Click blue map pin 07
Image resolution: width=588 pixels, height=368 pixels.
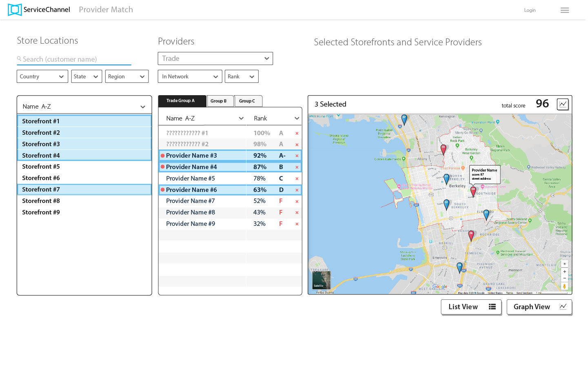click(x=404, y=119)
